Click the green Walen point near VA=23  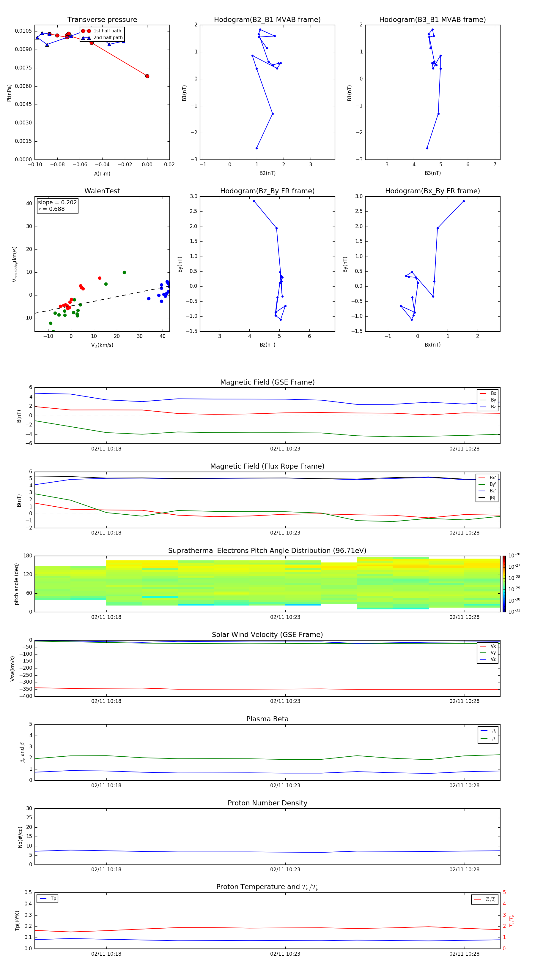tap(125, 272)
